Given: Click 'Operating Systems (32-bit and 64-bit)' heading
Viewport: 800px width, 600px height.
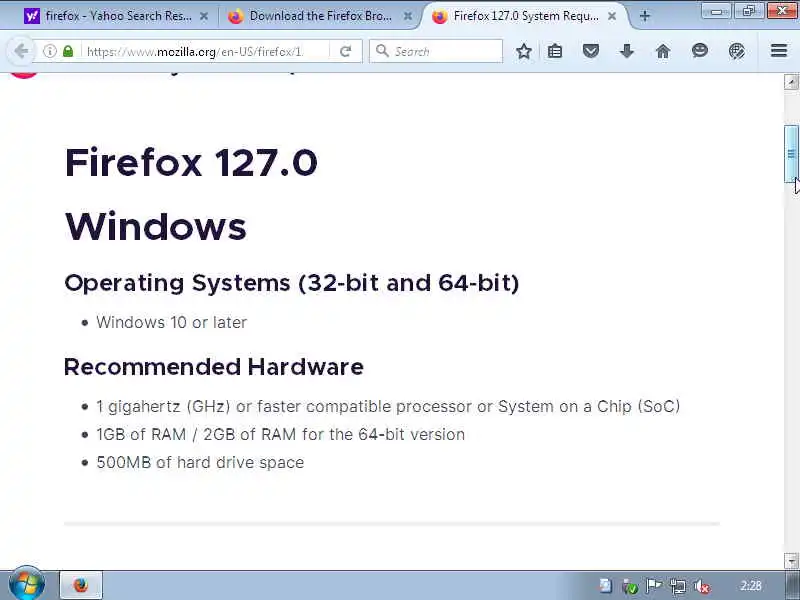Looking at the screenshot, I should coord(292,283).
